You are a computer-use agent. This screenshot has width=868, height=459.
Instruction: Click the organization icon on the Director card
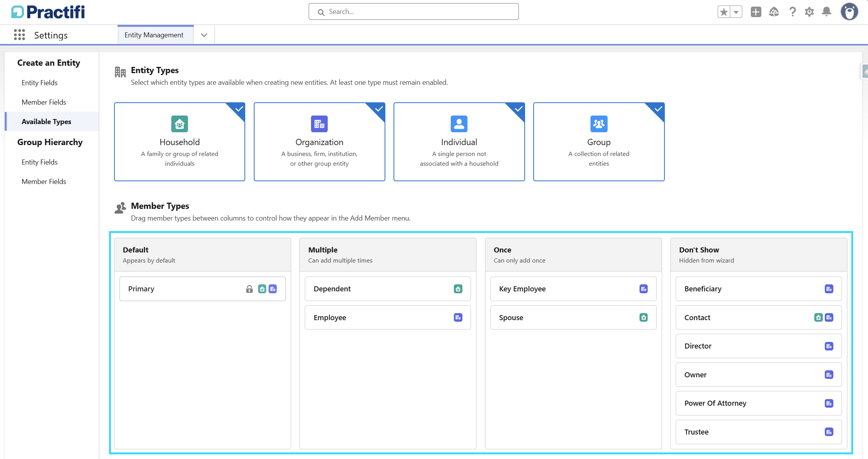[829, 346]
